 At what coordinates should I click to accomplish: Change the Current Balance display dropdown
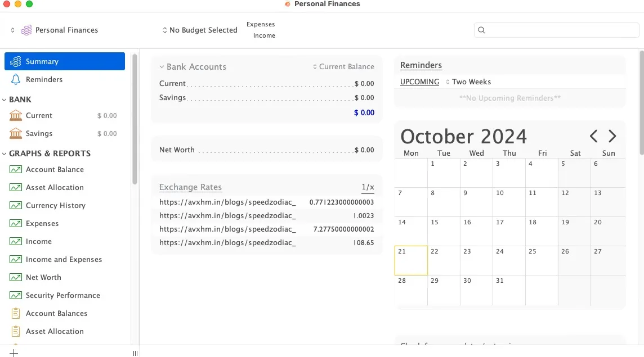click(x=343, y=67)
